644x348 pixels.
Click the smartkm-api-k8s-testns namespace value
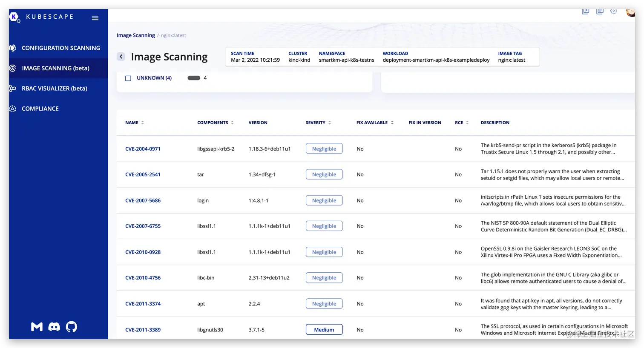[x=346, y=60]
